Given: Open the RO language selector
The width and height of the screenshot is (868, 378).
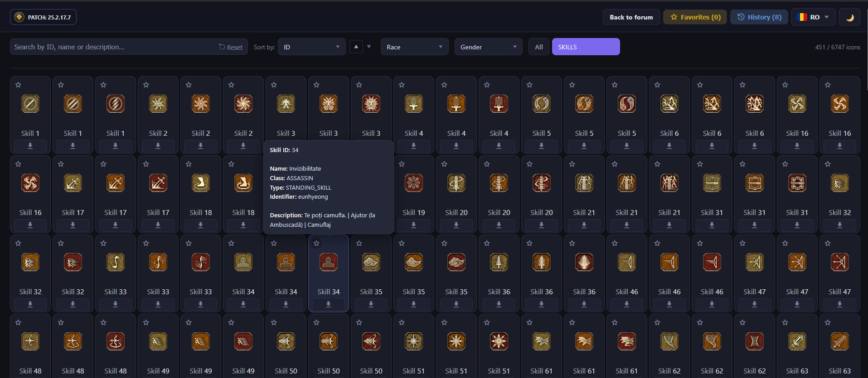Looking at the screenshot, I should 814,17.
